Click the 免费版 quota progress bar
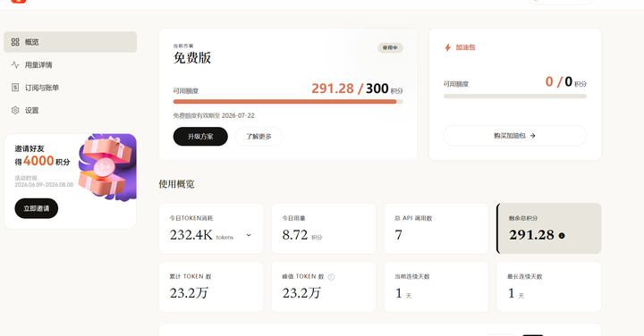The height and width of the screenshot is (336, 644). 288,101
